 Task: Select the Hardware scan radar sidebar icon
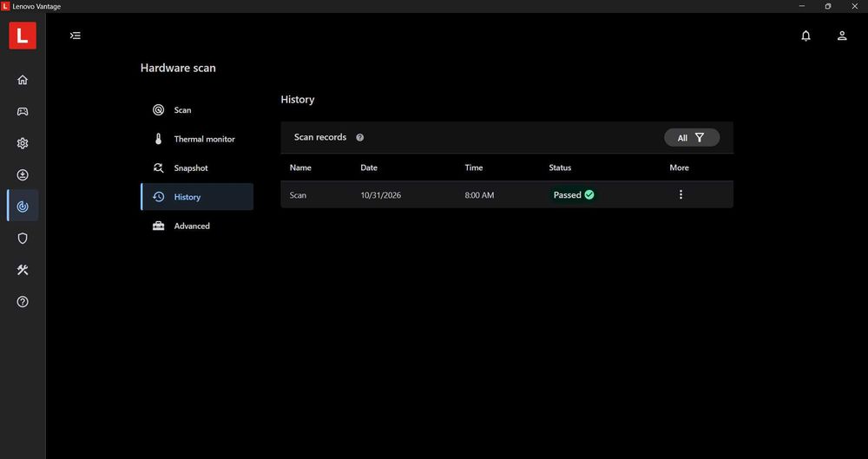tap(23, 207)
